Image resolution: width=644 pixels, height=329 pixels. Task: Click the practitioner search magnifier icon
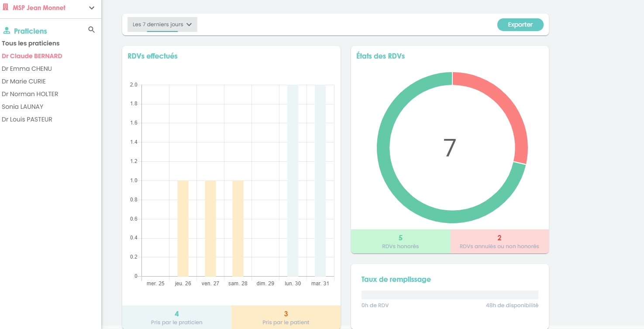tap(91, 30)
